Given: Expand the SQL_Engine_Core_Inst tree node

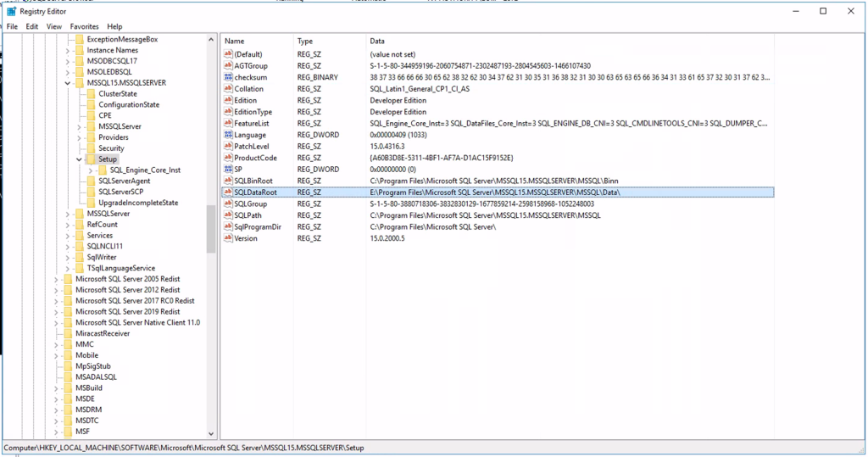Looking at the screenshot, I should coord(90,170).
